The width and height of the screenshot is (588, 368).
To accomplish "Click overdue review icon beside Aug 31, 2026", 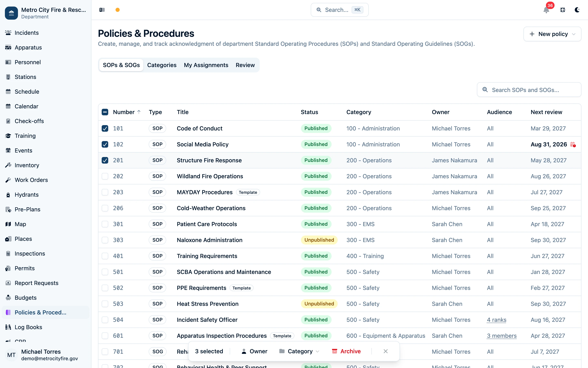I will point(573,145).
